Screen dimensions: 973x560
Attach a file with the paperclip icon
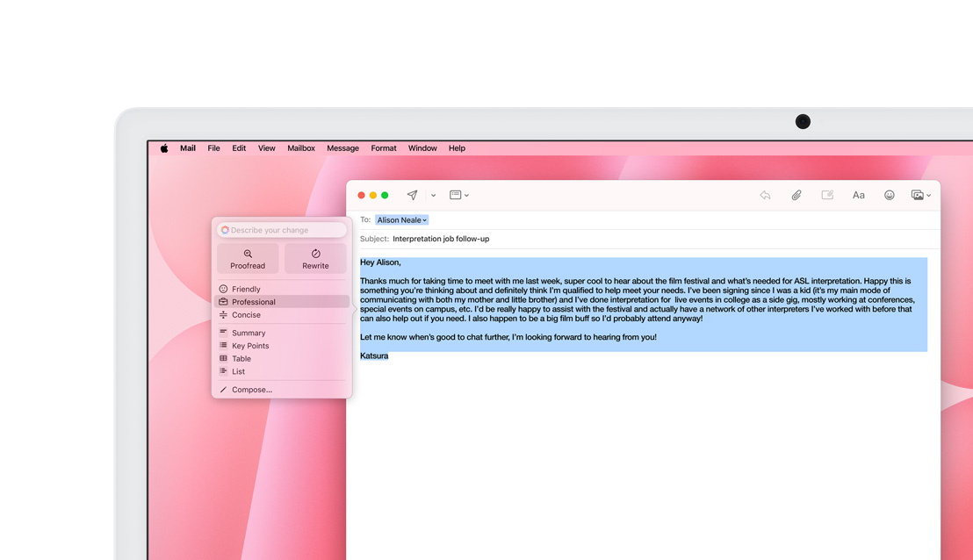(796, 195)
